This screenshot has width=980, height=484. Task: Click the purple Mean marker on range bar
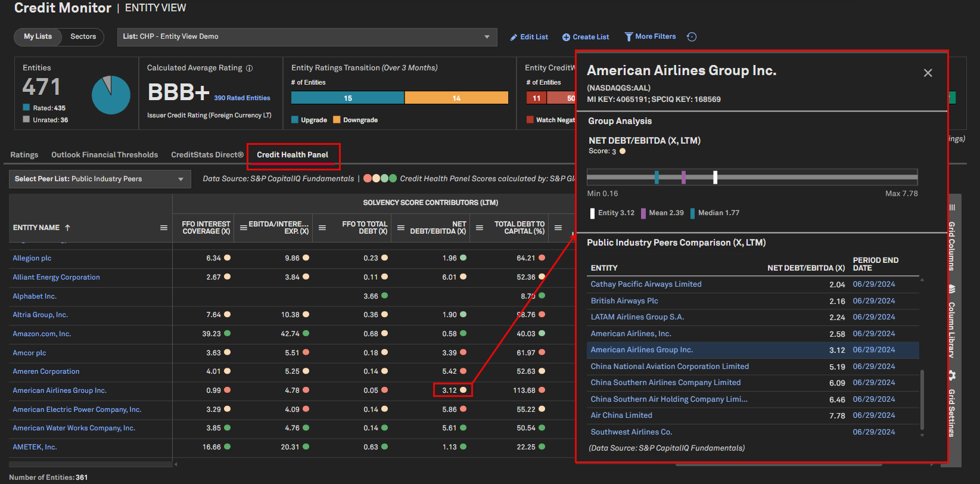point(683,177)
